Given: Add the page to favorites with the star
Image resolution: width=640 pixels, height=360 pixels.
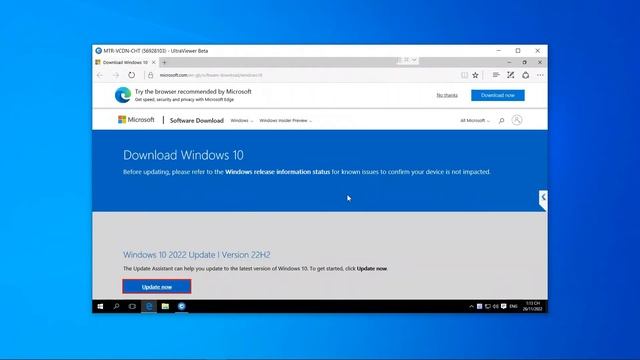Looking at the screenshot, I should (476, 75).
